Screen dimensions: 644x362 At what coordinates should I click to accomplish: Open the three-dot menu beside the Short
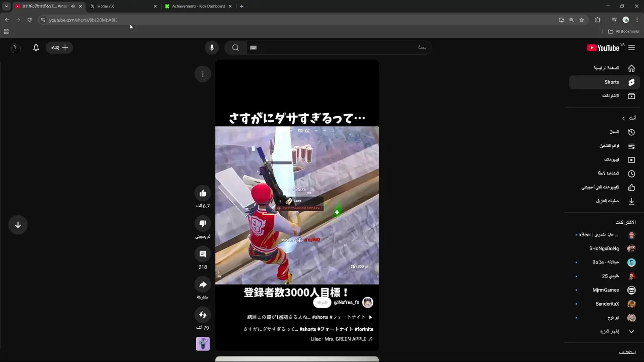coord(203,74)
